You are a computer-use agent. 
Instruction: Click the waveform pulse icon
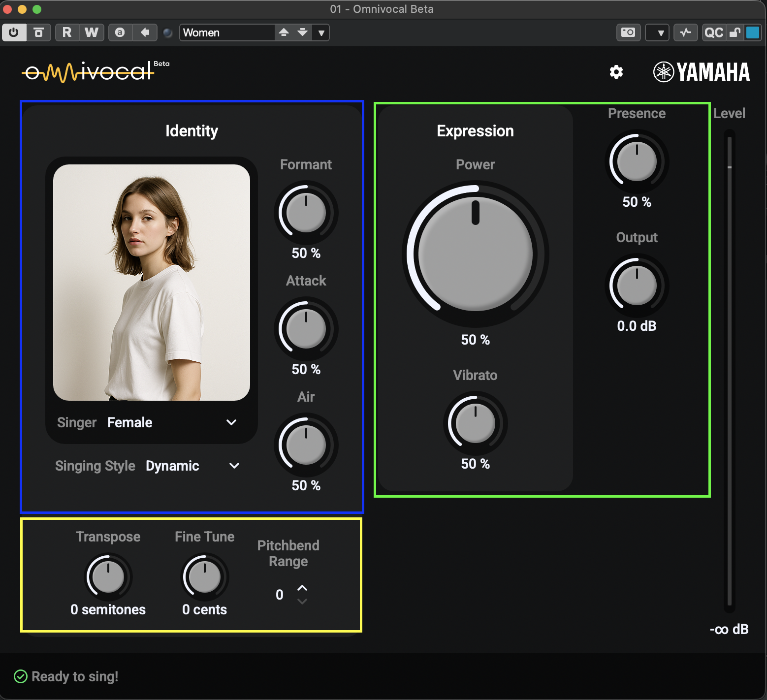685,32
